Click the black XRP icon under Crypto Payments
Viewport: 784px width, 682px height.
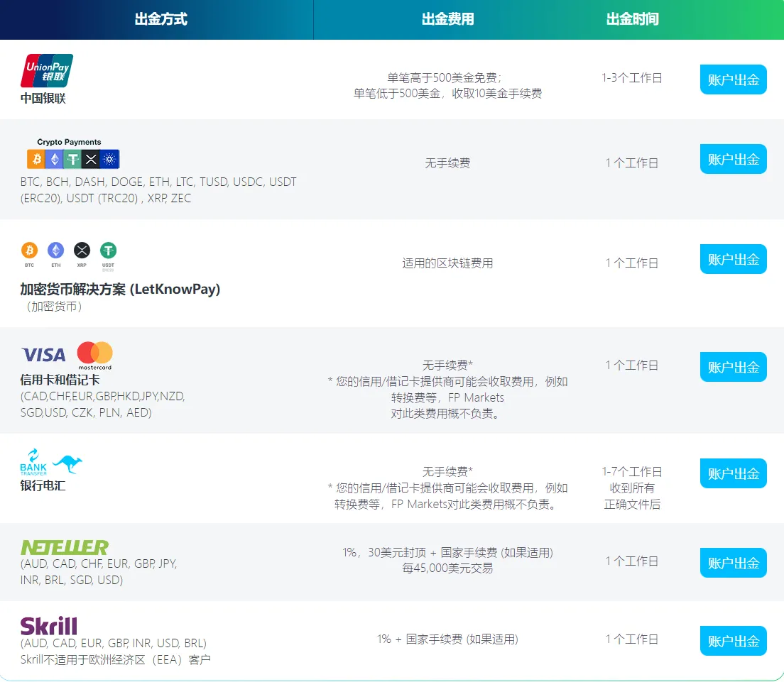tap(91, 160)
